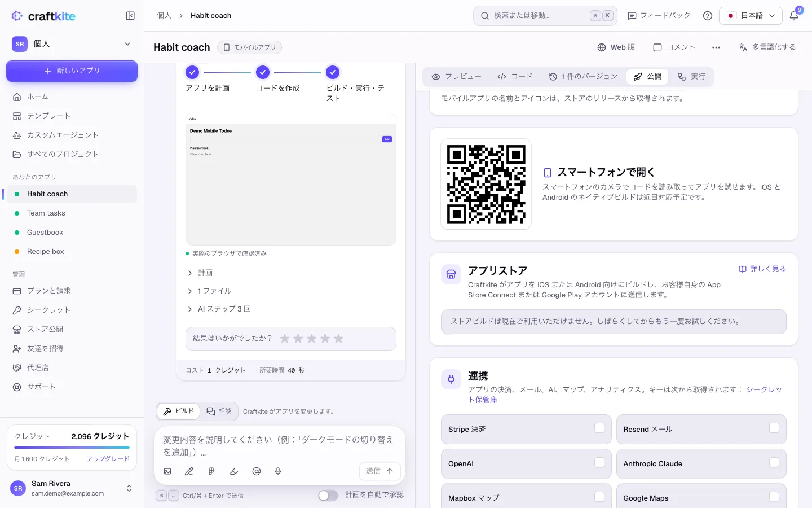
Task: Open the 個人 workspace dropdown
Action: click(72, 43)
